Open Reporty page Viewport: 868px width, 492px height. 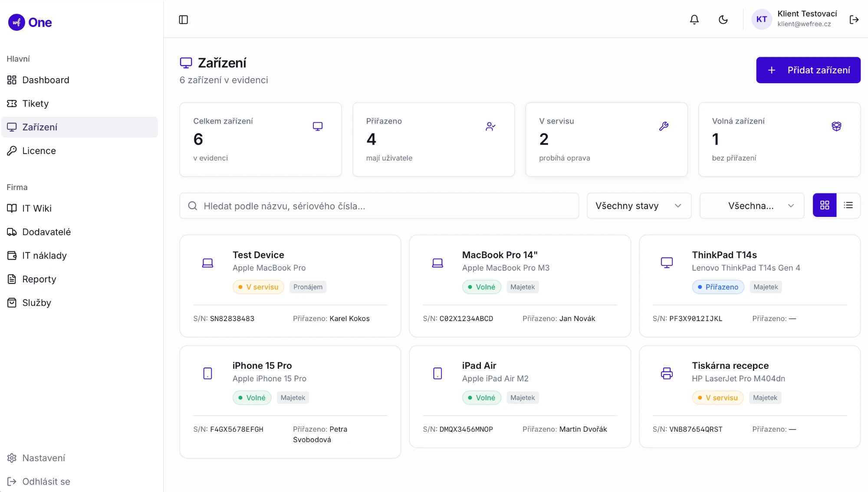click(x=80, y=279)
